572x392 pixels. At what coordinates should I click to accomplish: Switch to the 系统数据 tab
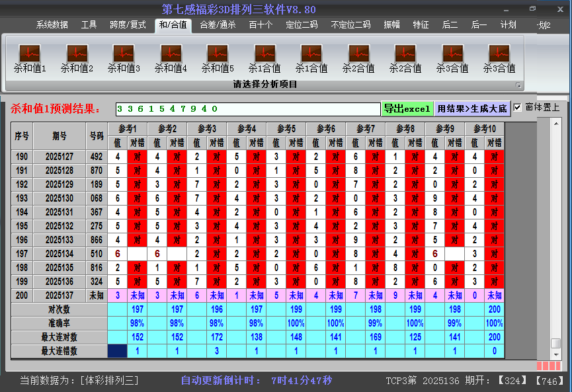click(x=52, y=25)
